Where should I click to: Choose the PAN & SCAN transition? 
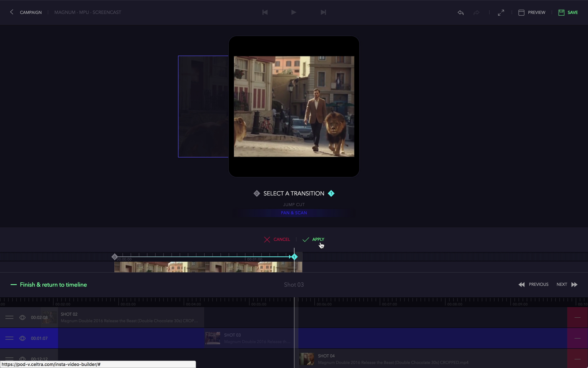pyautogui.click(x=294, y=213)
